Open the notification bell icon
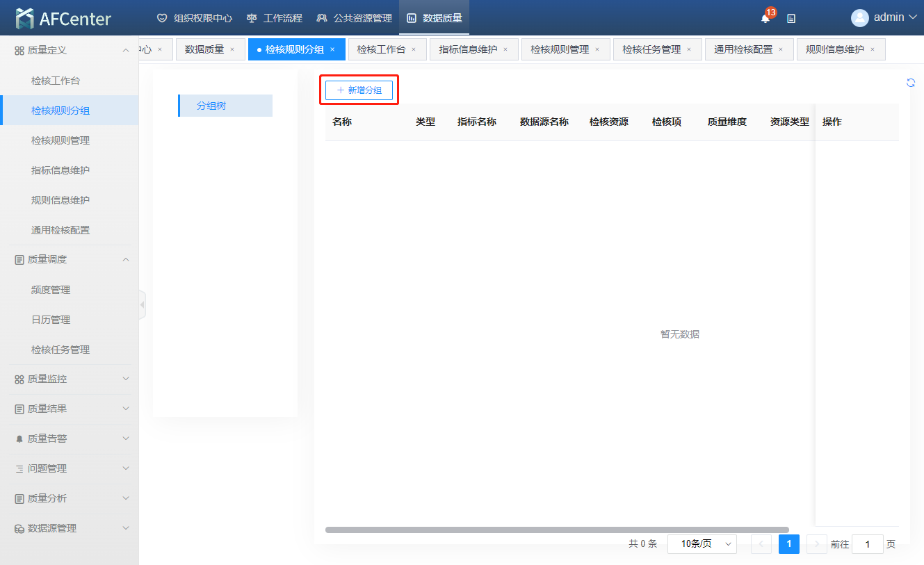 pyautogui.click(x=765, y=19)
